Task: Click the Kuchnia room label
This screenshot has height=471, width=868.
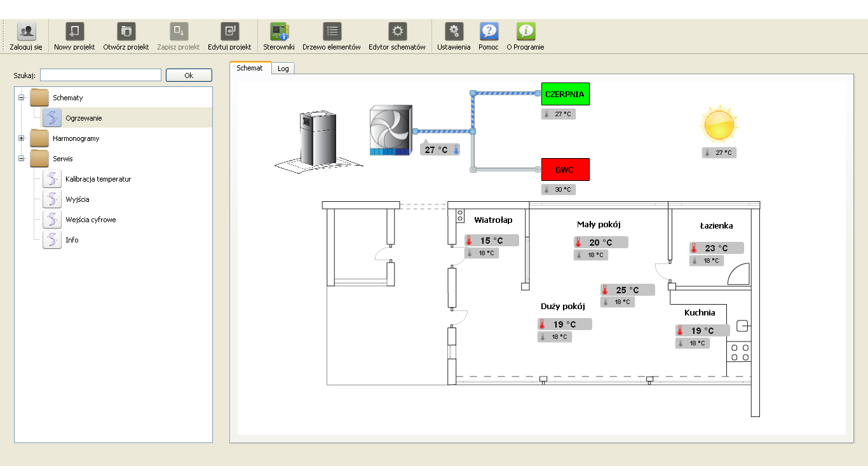Action: [x=700, y=312]
